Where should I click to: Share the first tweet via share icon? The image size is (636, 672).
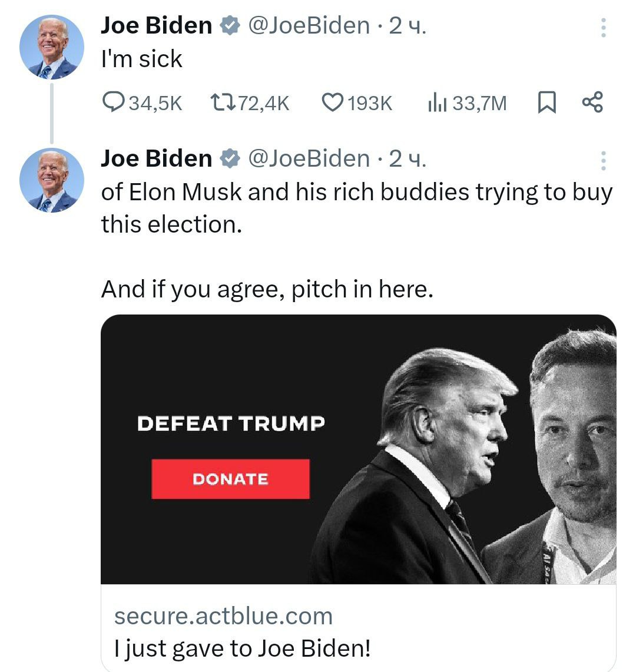592,102
